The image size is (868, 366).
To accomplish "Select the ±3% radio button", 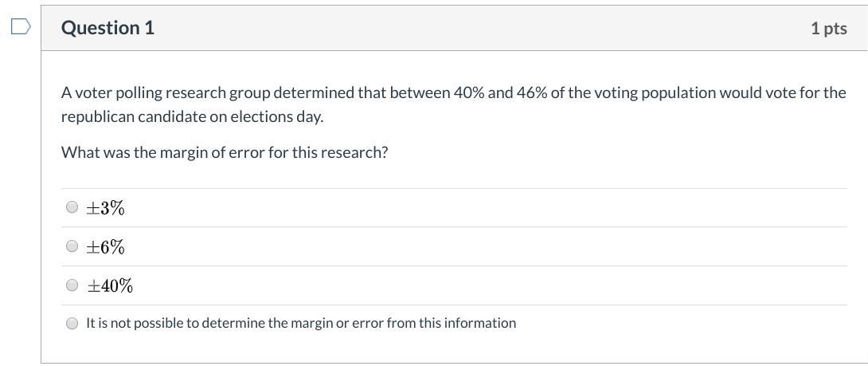I will click(72, 207).
